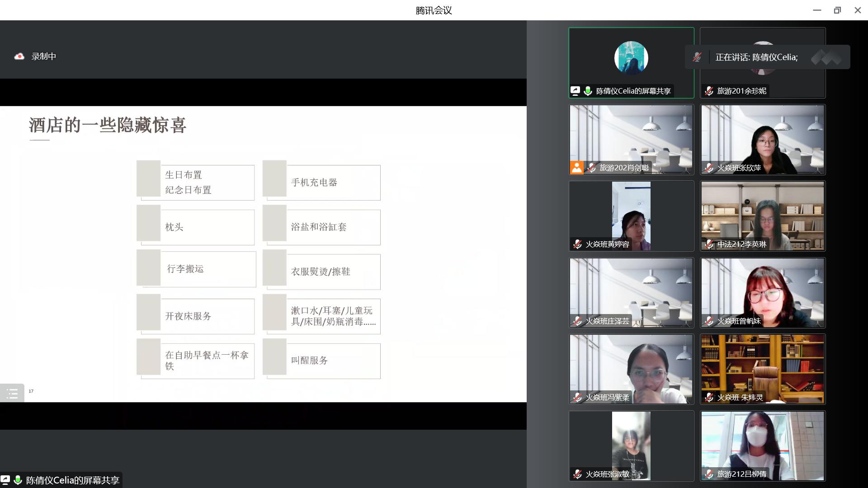Open slide outline list icon
This screenshot has width=868, height=488.
(12, 393)
